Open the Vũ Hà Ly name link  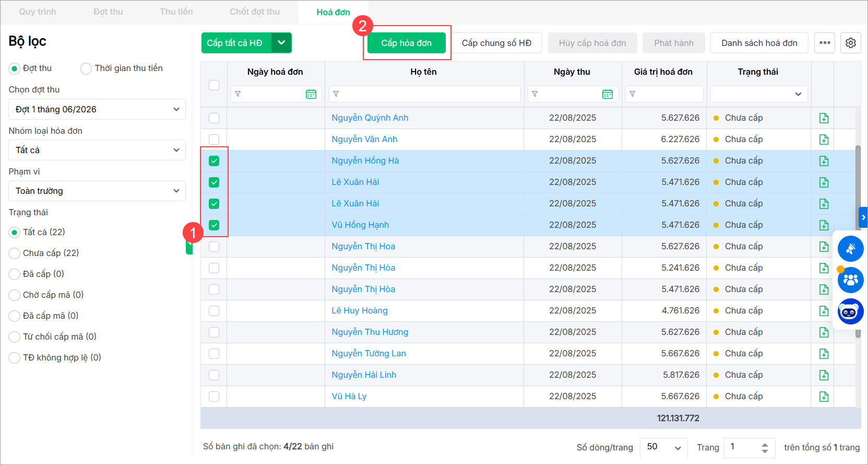pos(349,397)
